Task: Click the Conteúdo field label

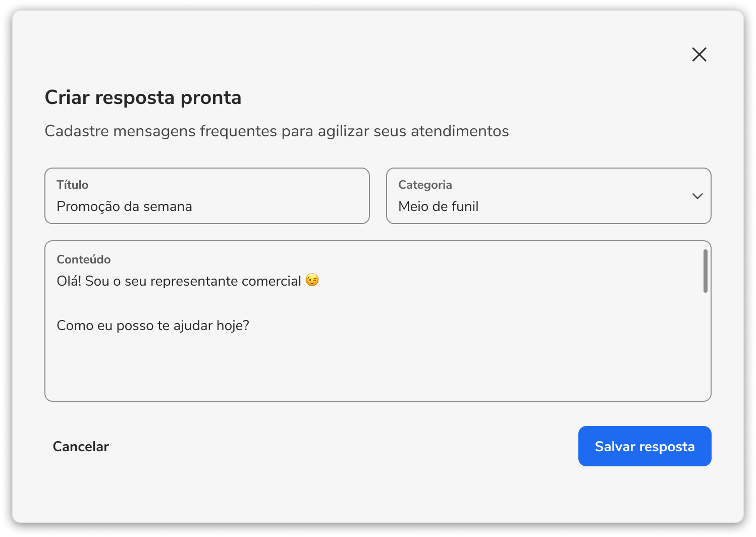Action: (x=83, y=259)
